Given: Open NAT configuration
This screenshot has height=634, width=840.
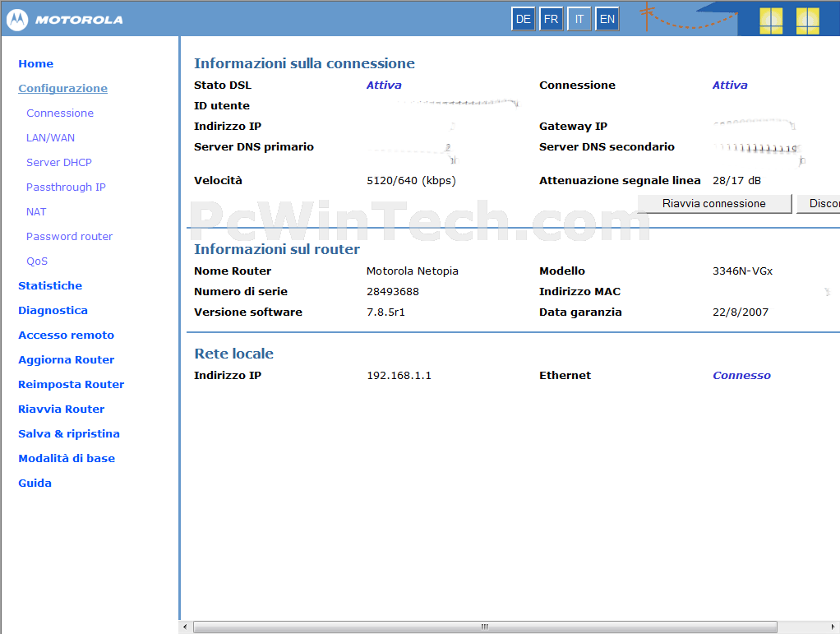Looking at the screenshot, I should point(36,211).
